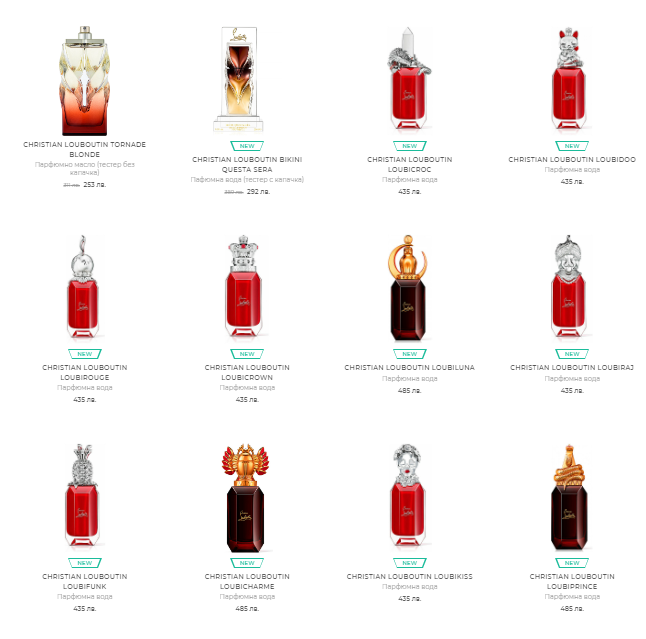646x639 pixels.
Task: Open the Loubifunk pineapple-cap bottle image
Action: click(82, 496)
